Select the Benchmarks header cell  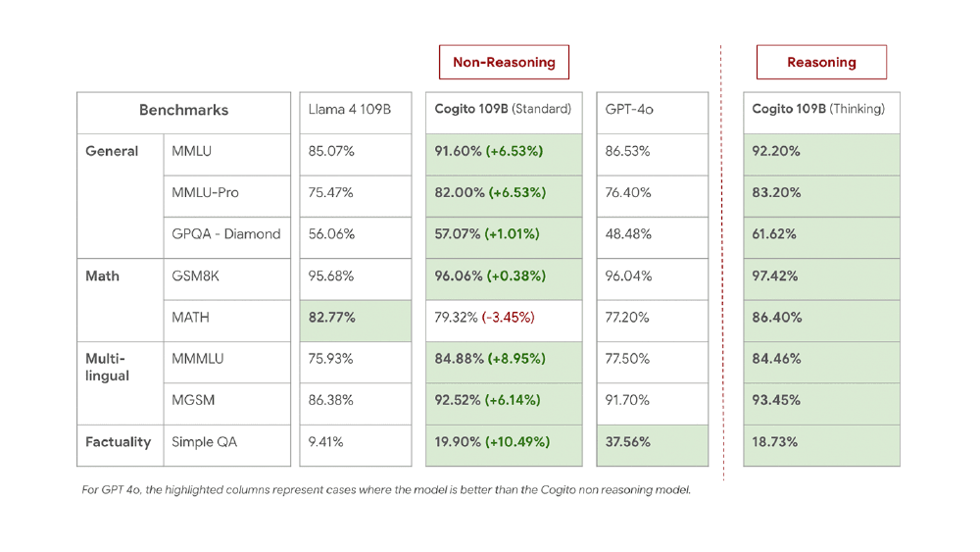click(x=183, y=111)
